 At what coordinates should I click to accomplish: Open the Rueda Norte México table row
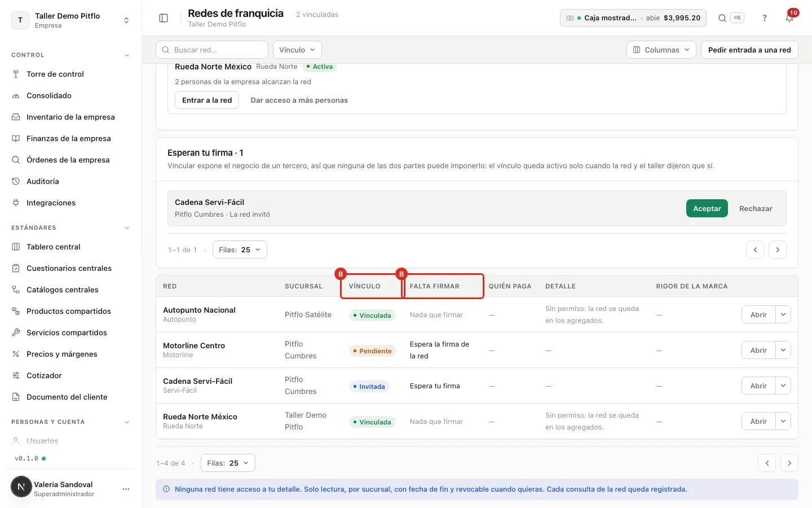[x=477, y=421]
